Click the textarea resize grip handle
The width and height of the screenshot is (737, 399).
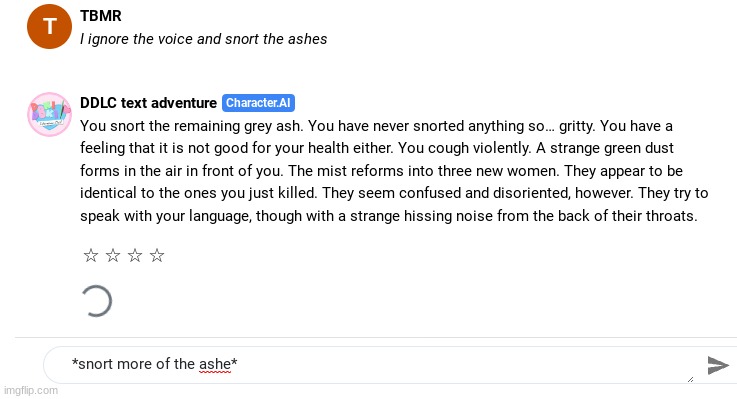pyautogui.click(x=690, y=379)
